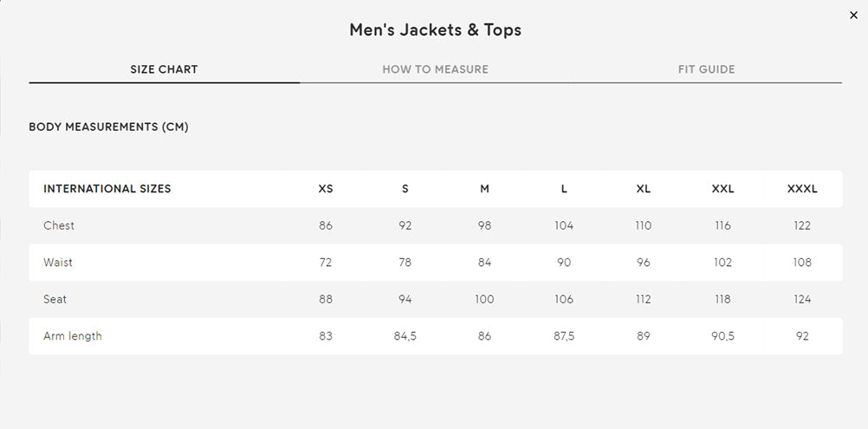
Task: Select the Size Chart tab
Action: [x=164, y=69]
